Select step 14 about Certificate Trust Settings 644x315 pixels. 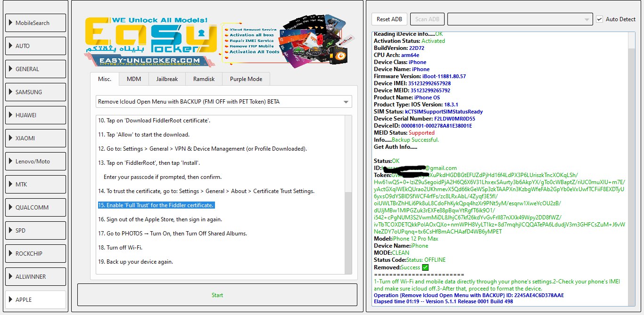click(x=206, y=191)
